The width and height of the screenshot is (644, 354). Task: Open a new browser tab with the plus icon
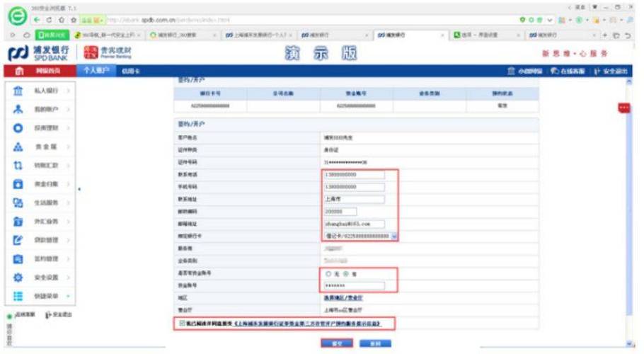coord(604,35)
